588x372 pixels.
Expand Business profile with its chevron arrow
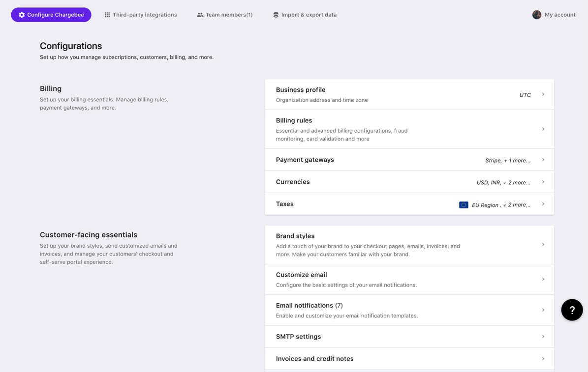click(543, 94)
